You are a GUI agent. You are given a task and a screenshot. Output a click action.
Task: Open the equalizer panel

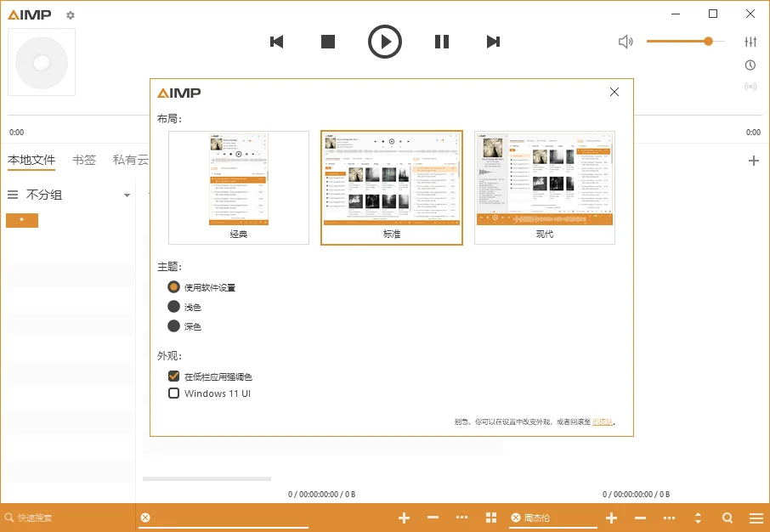pos(750,41)
